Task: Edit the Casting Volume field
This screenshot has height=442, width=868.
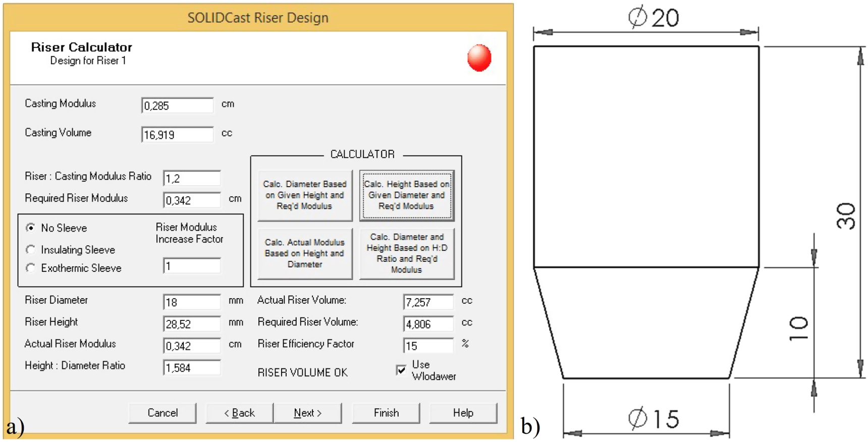Action: pos(177,135)
